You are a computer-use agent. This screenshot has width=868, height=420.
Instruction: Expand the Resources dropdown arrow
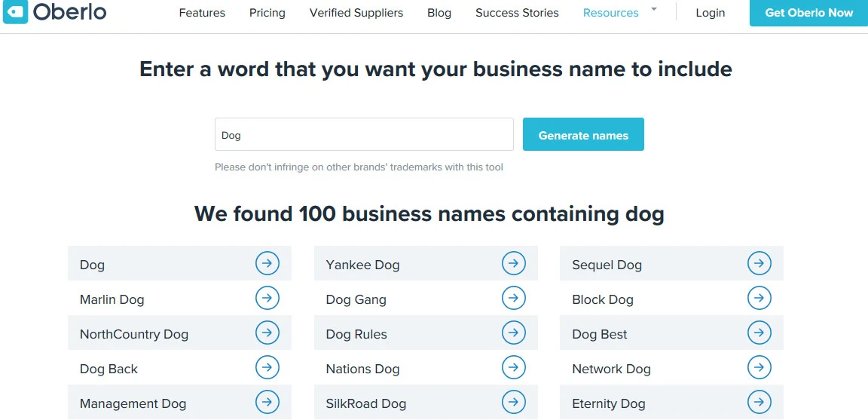pos(653,10)
